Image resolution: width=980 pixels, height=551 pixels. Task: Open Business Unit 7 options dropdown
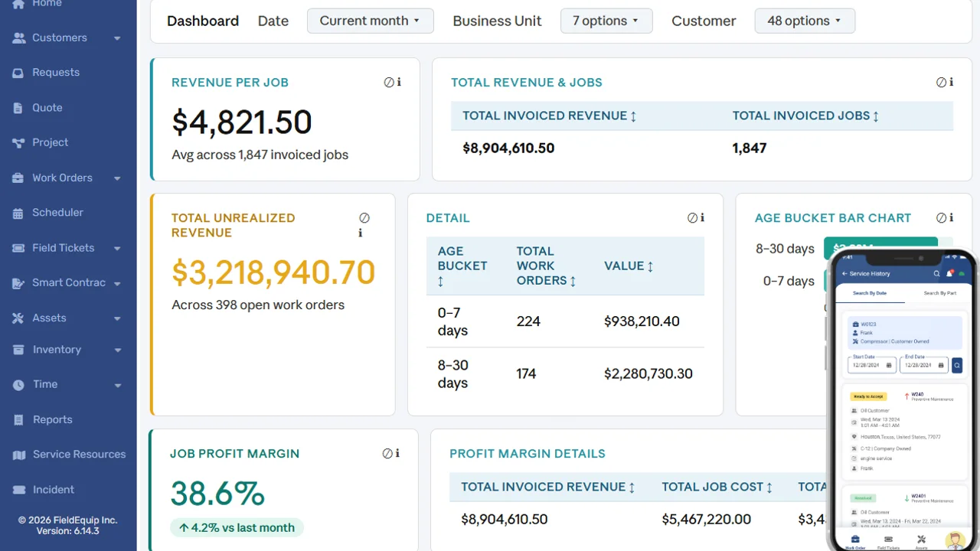tap(606, 21)
